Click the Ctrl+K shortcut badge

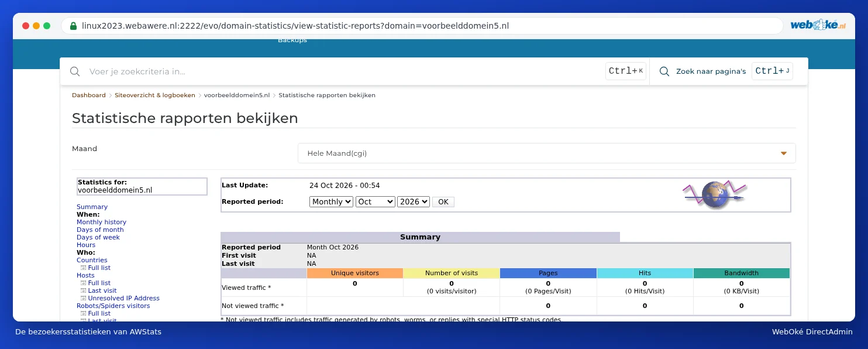point(626,71)
